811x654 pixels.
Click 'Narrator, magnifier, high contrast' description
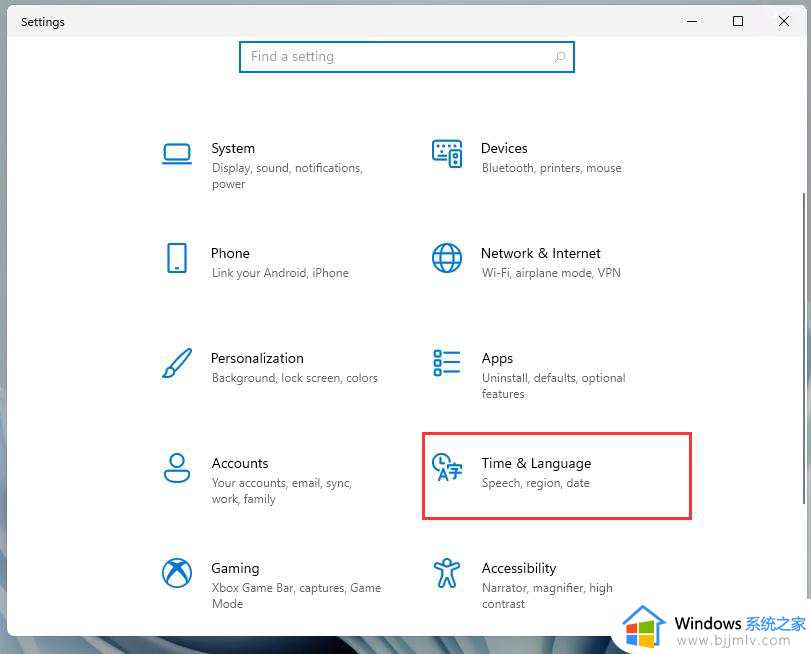(547, 596)
